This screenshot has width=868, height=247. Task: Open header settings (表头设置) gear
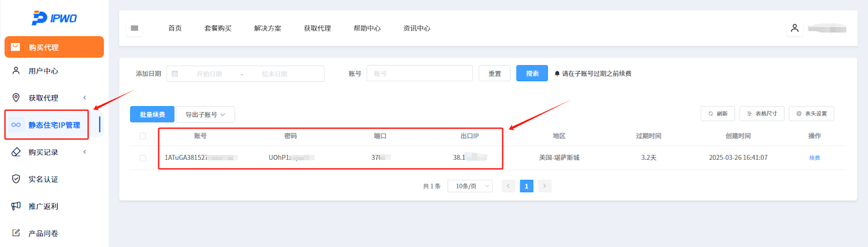pos(811,114)
